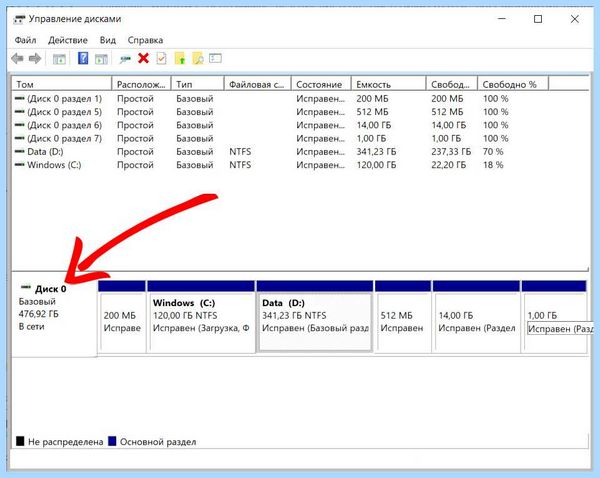Click volume icon of Windows (C:) row

(x=19, y=165)
